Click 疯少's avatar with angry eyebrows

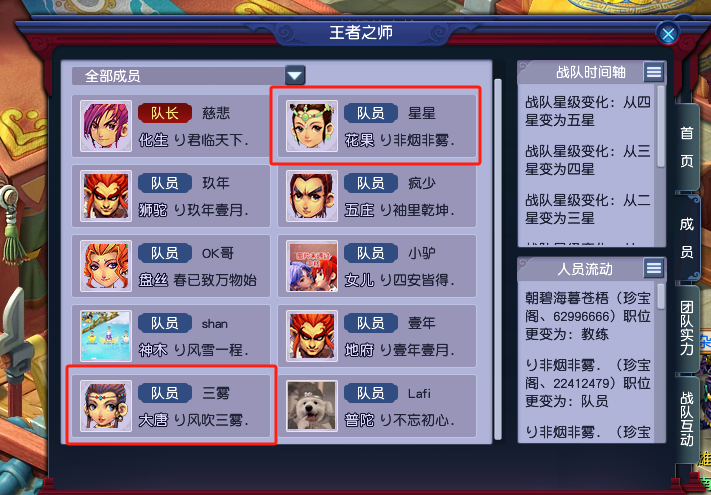tap(312, 196)
